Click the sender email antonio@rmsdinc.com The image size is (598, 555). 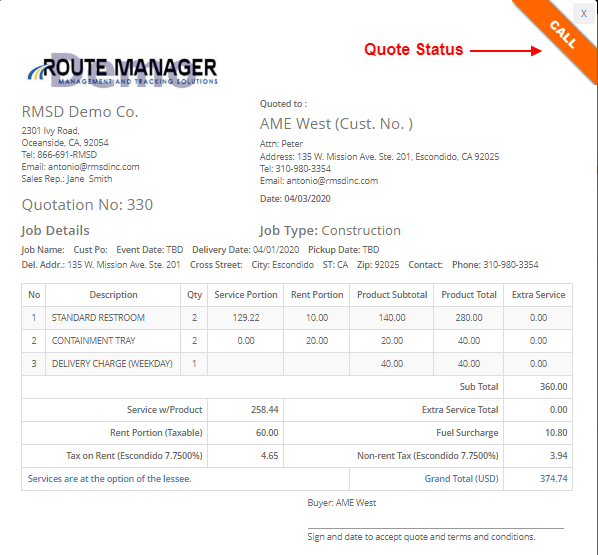pyautogui.click(x=94, y=167)
